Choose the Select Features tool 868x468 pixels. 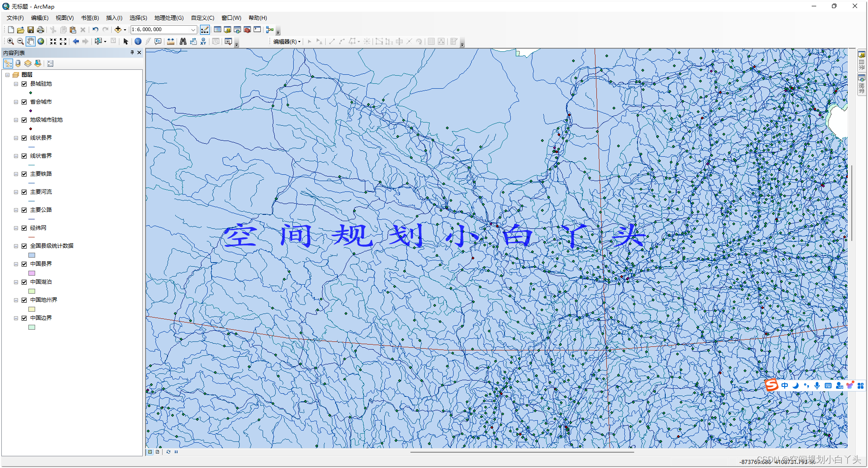click(x=98, y=41)
